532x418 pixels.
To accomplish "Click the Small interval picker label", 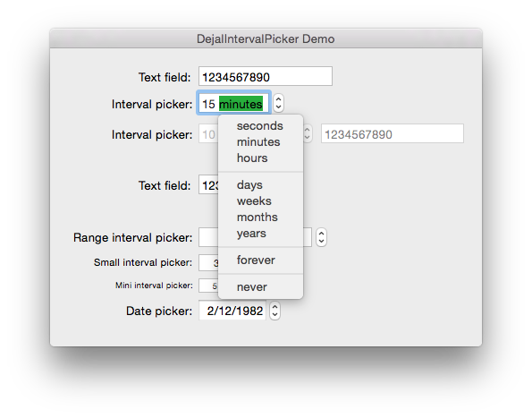I will point(143,262).
